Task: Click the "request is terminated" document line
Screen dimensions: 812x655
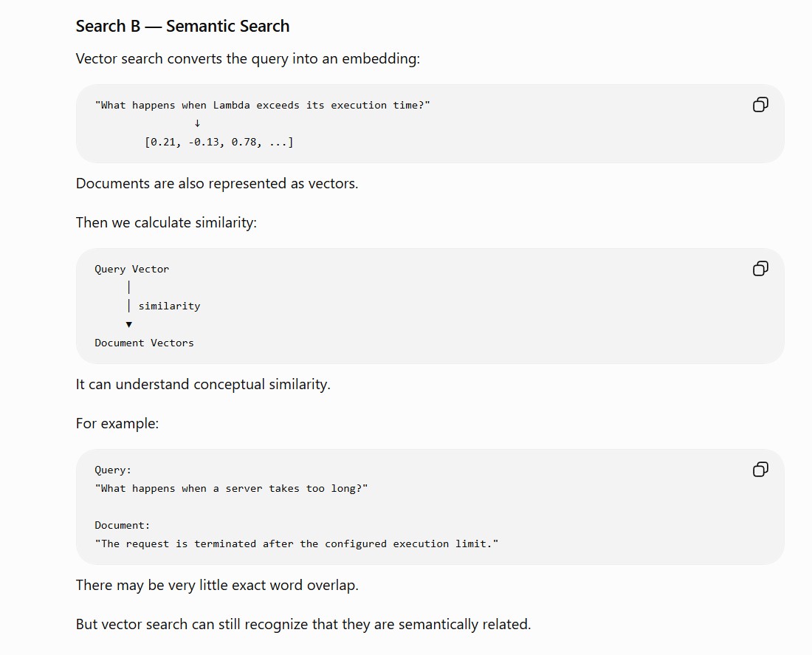Action: coord(297,543)
